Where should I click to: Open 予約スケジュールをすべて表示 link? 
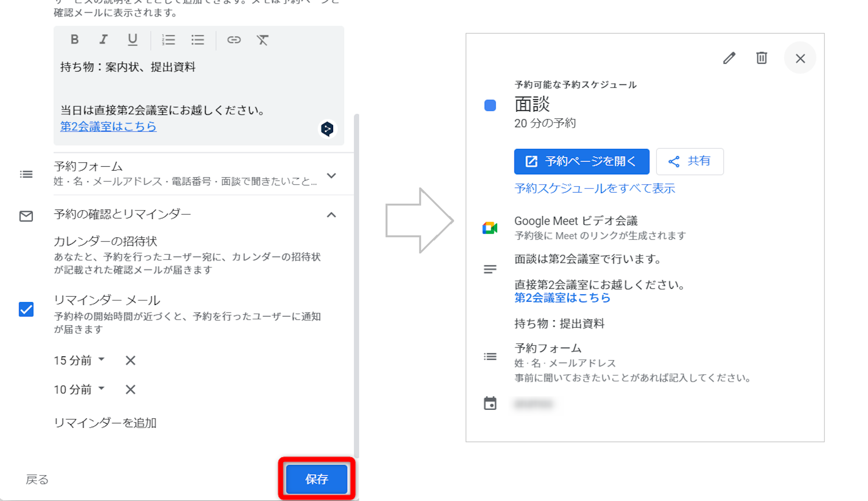coord(594,188)
